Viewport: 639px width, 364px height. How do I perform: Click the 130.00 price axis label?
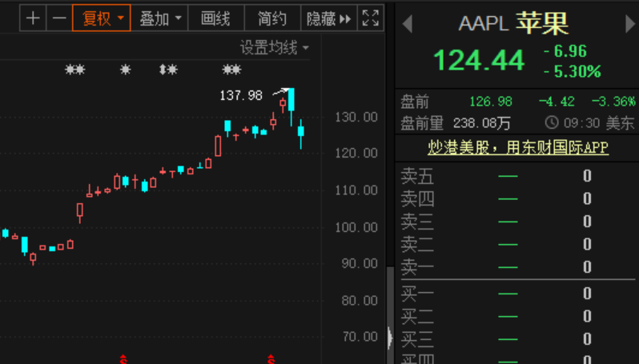click(356, 118)
